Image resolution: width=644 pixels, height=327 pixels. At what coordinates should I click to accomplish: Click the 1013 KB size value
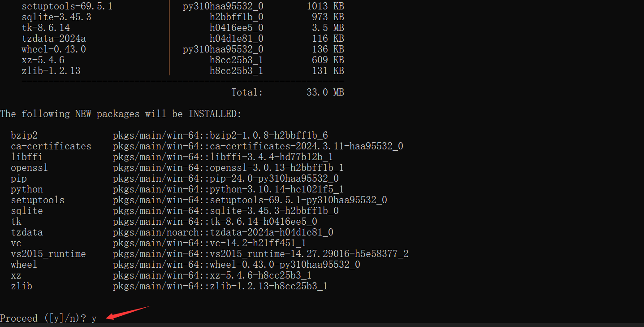[x=325, y=6]
